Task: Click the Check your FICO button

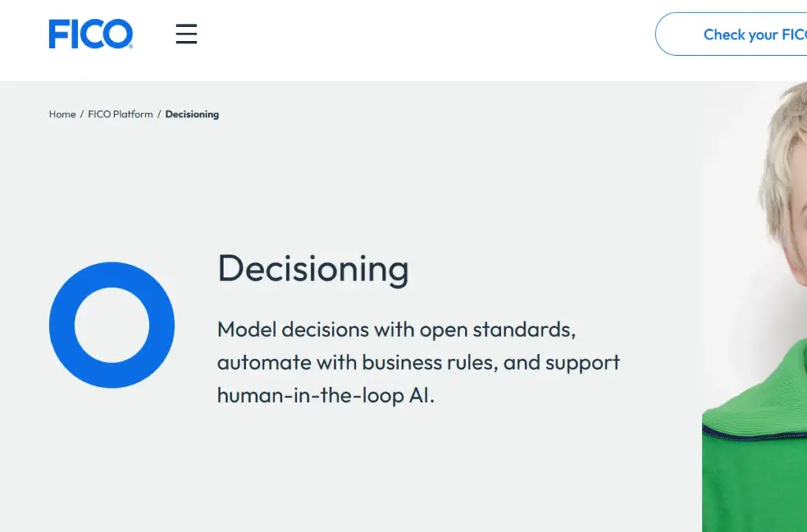Action: [x=731, y=35]
